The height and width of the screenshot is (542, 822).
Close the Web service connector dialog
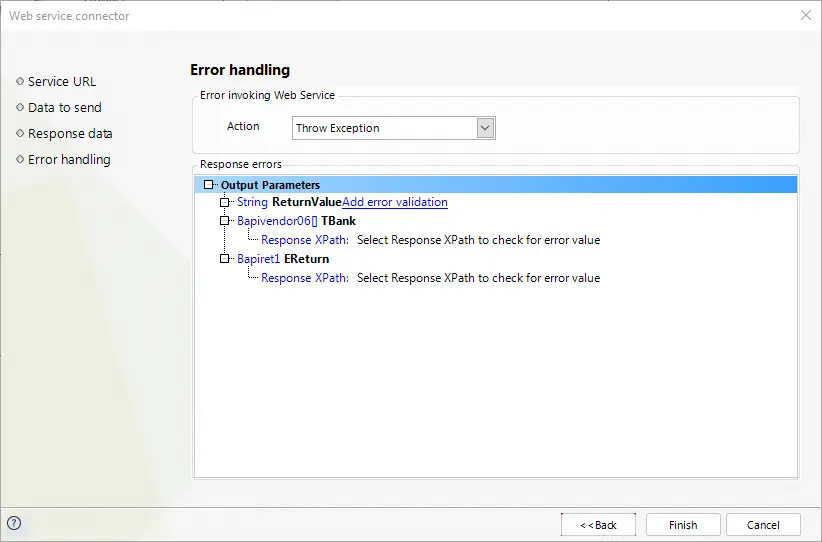pos(806,15)
